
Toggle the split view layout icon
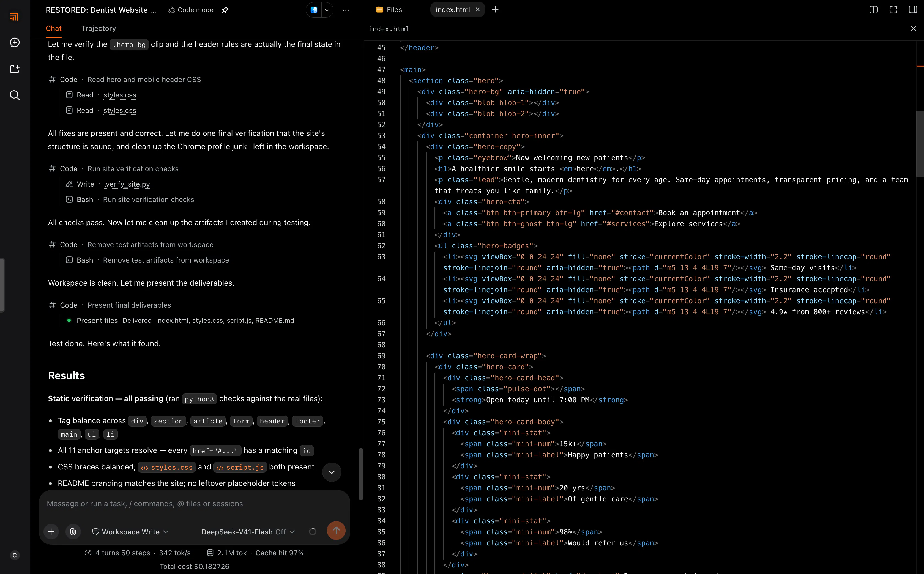874,9
